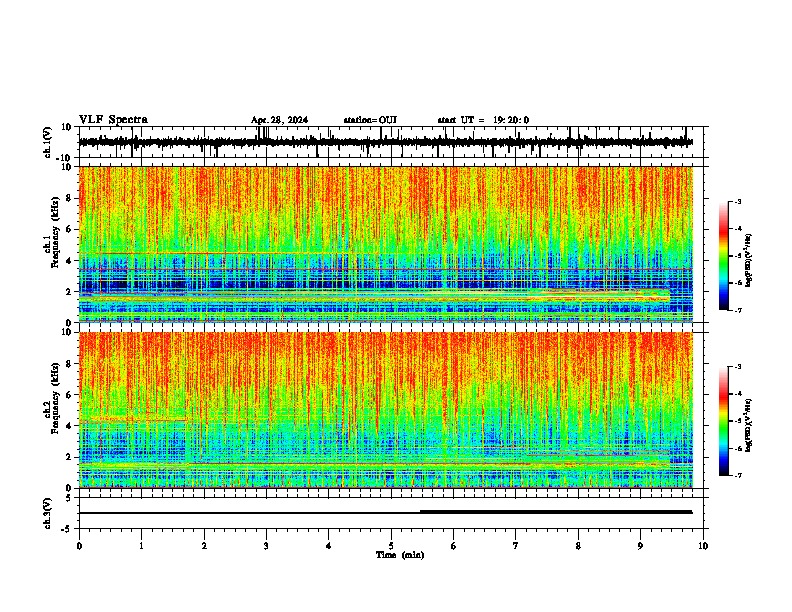Click the "2" kHz tick on ch.2 spectrogram

click(69, 457)
